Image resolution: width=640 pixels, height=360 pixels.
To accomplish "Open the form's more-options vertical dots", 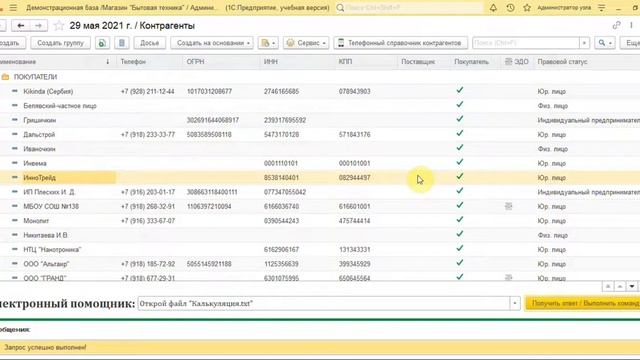I will [631, 25].
